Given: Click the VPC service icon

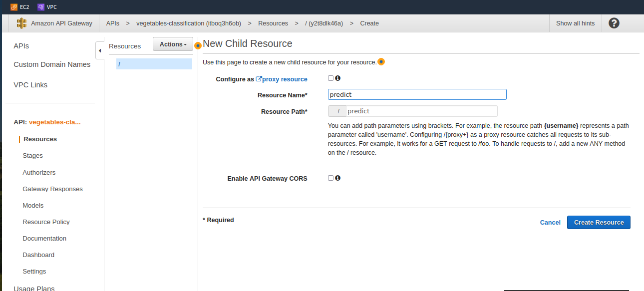Looking at the screenshot, I should click(41, 6).
